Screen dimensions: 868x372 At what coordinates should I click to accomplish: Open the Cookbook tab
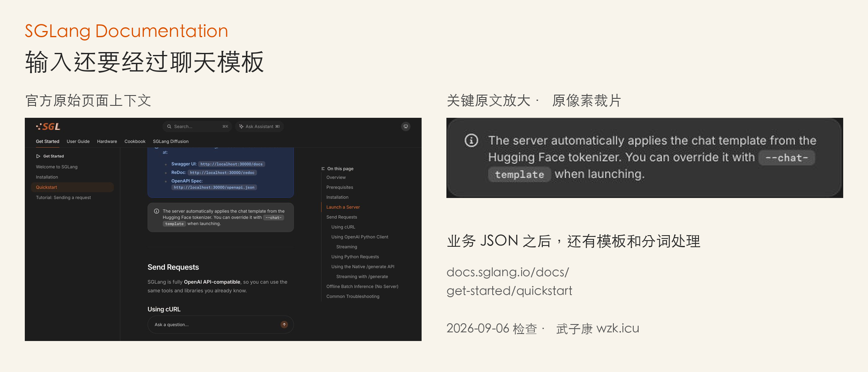(x=135, y=141)
